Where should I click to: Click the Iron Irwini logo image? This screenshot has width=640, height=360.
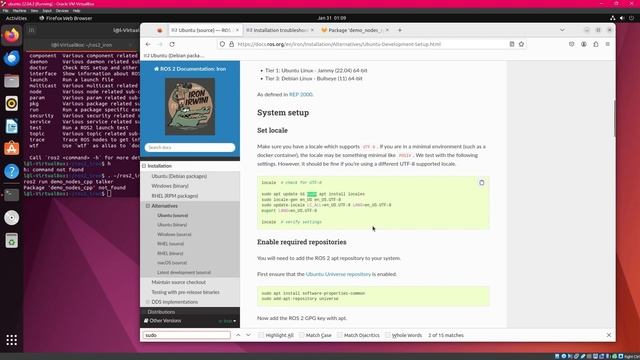[190, 107]
